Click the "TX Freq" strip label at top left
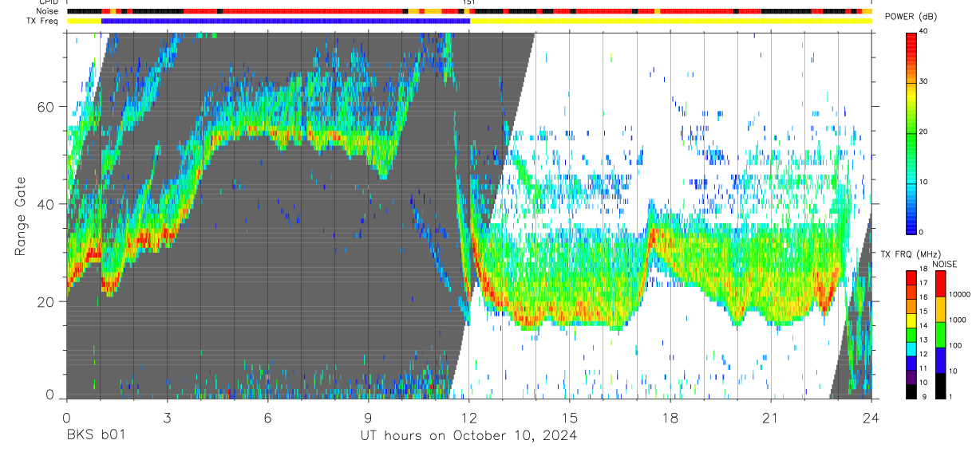This screenshot has width=980, height=452. [x=41, y=21]
